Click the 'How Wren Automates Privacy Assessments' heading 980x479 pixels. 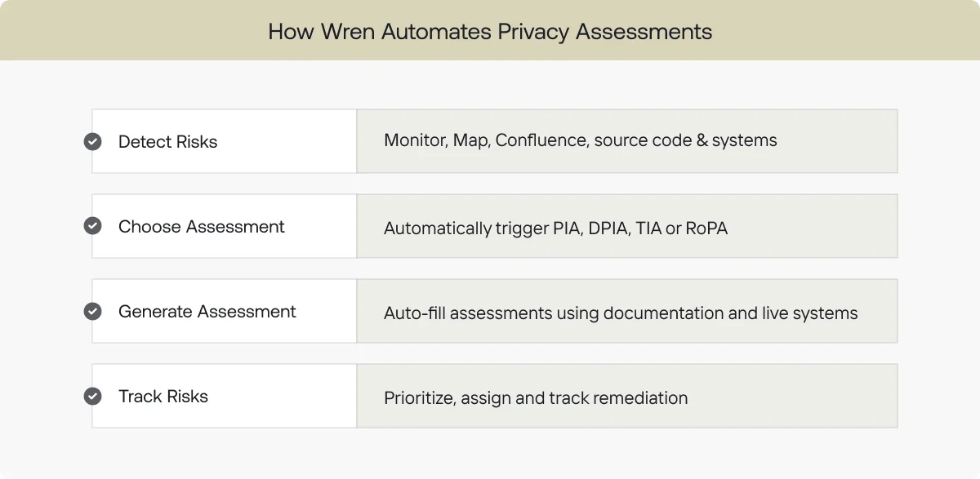tap(490, 32)
